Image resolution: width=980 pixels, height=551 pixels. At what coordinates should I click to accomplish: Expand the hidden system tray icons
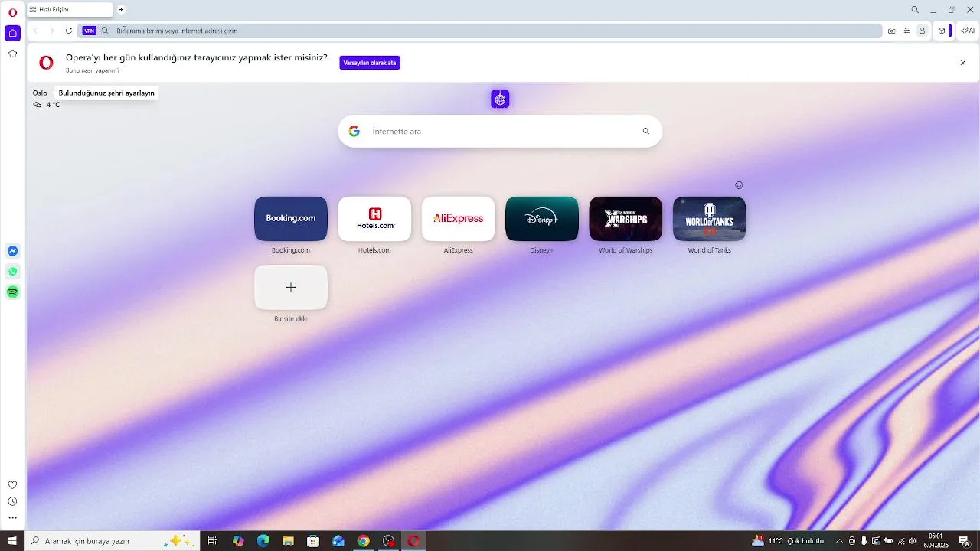839,541
